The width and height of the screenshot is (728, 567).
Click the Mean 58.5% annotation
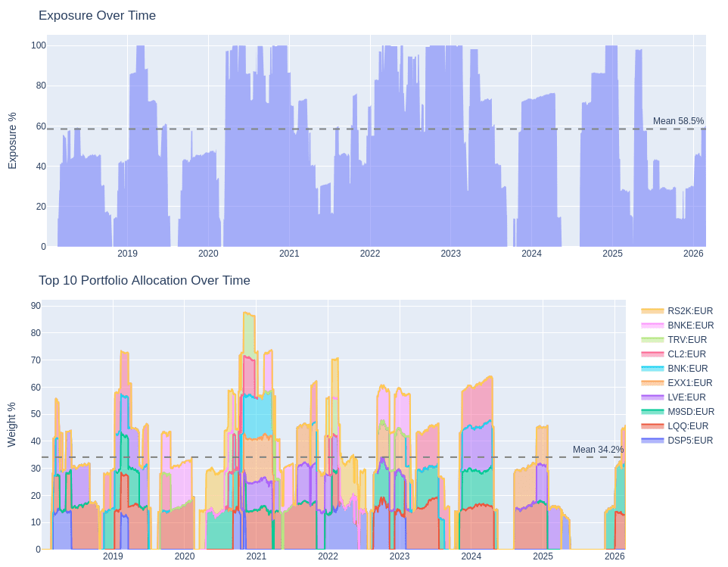pos(678,121)
